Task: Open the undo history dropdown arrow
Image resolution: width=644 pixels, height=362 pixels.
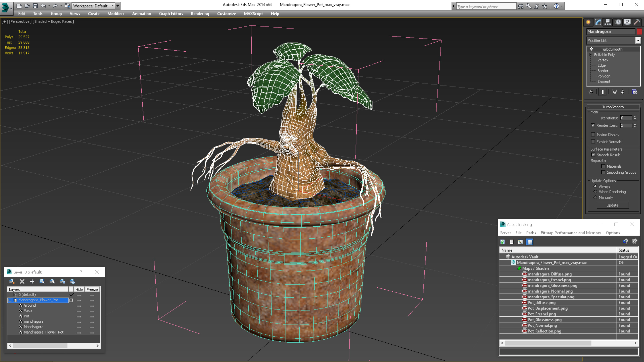Action: tap(49, 6)
